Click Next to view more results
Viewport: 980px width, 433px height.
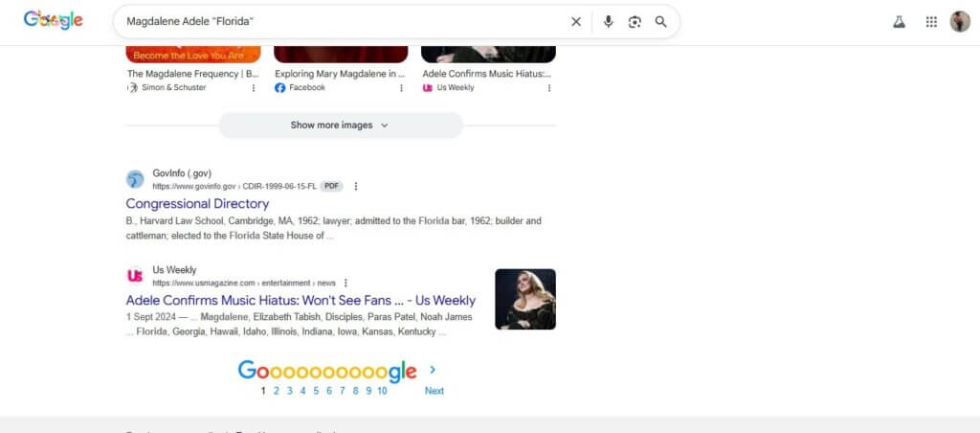click(434, 390)
